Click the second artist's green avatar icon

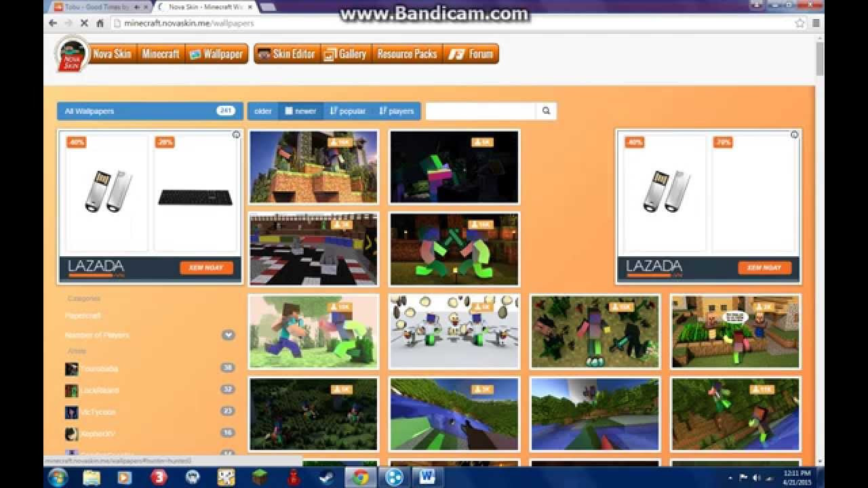click(x=71, y=390)
